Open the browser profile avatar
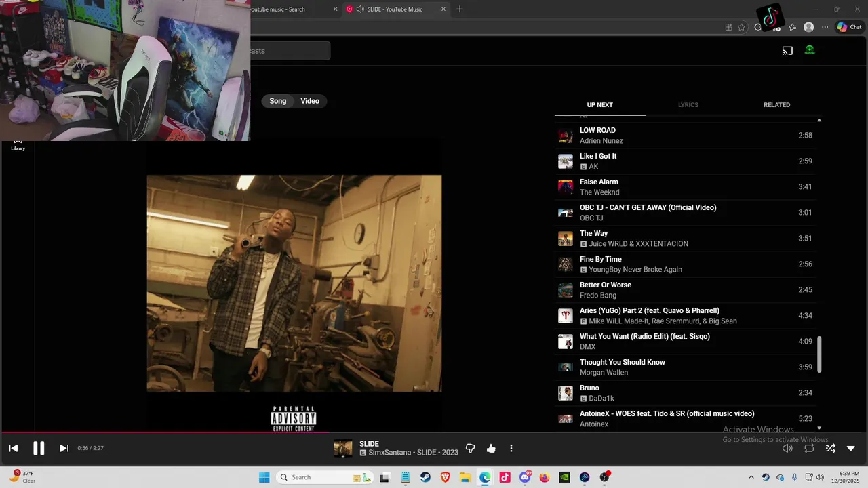 tap(808, 27)
